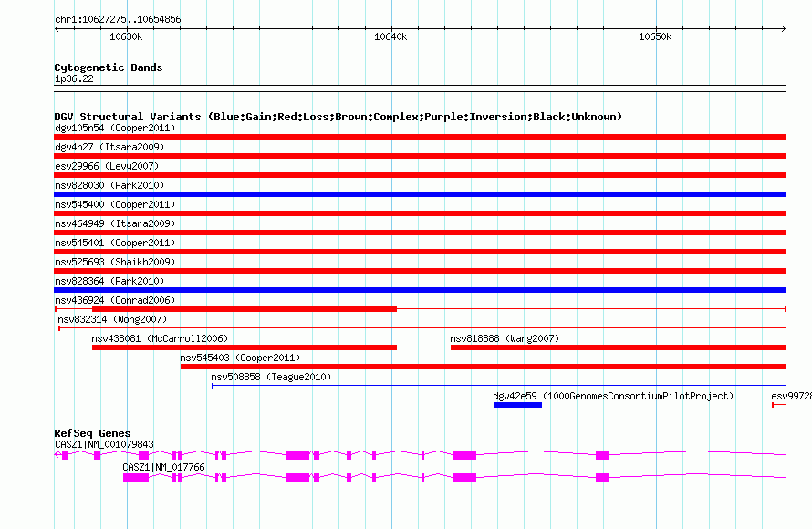Click the nsv828364 (Park2010) label
Image resolution: width=812 pixels, height=529 pixels.
[x=109, y=281]
